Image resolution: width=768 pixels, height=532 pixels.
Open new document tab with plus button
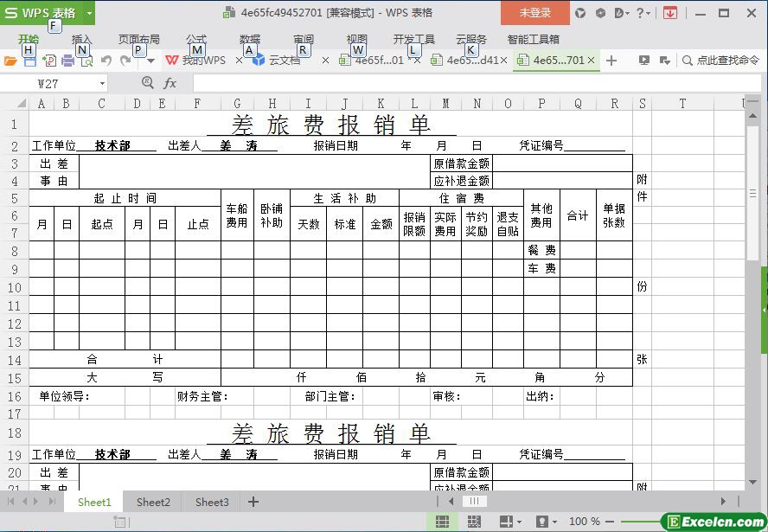click(611, 61)
